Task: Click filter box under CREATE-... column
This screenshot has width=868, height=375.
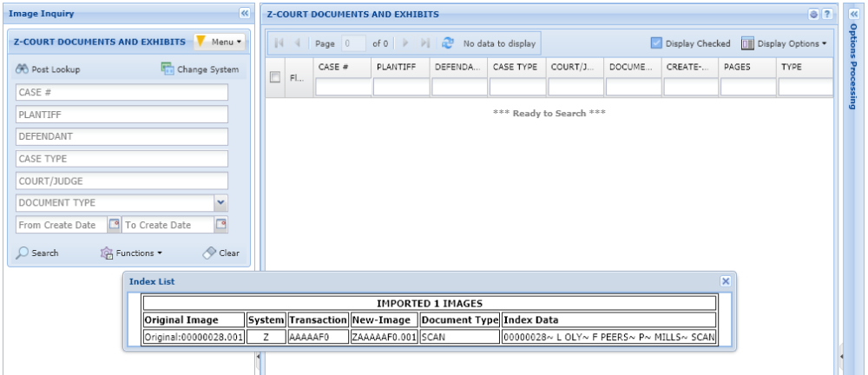Action: click(x=691, y=87)
